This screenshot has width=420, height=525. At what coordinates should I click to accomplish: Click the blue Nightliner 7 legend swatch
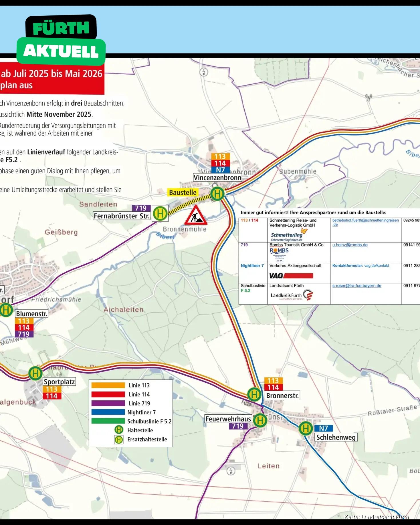tap(108, 412)
